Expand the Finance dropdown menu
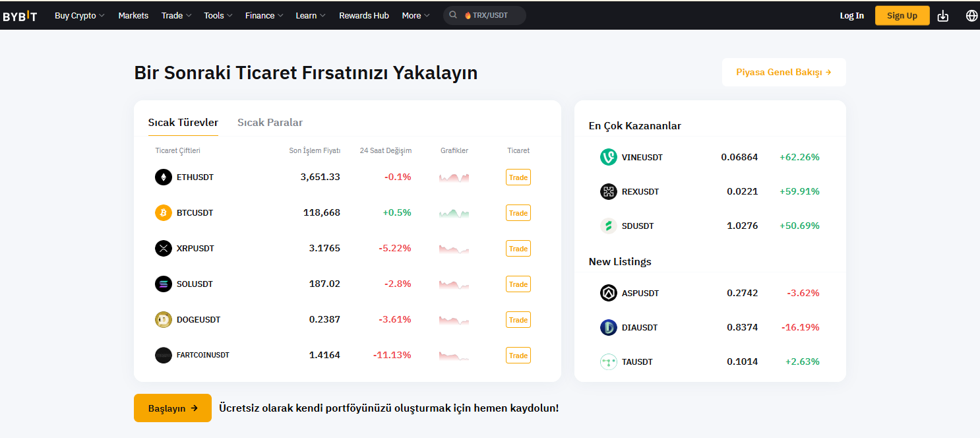The image size is (980, 438). [264, 15]
